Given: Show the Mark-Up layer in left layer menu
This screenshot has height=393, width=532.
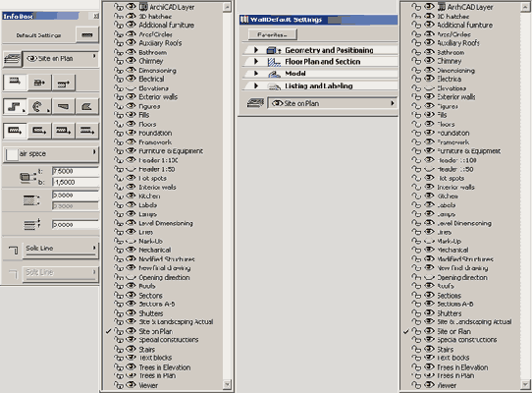Looking at the screenshot, I should (x=131, y=241).
